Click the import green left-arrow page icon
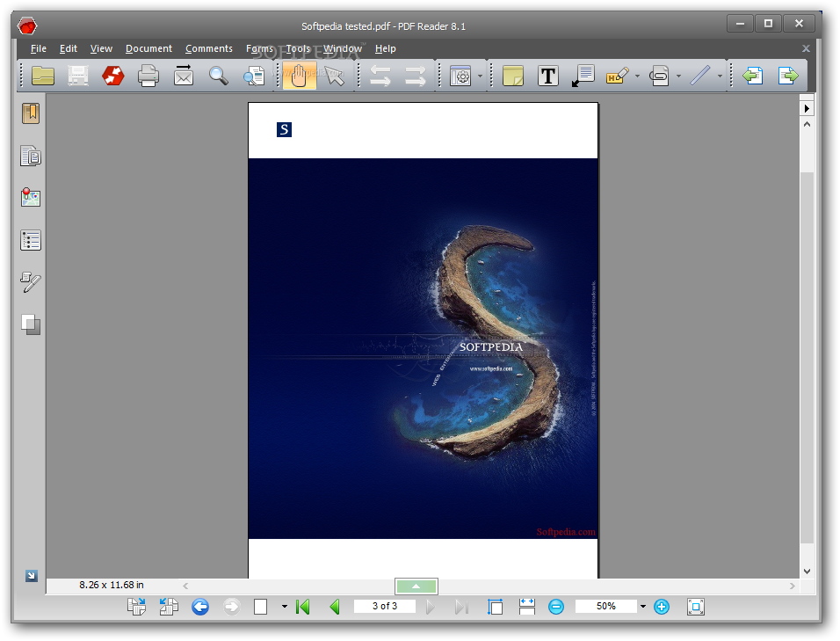 tap(753, 76)
